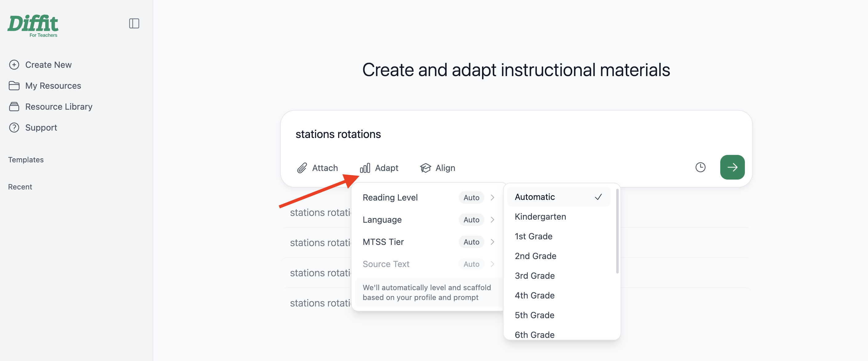
Task: Open My Resources folder
Action: [x=45, y=86]
